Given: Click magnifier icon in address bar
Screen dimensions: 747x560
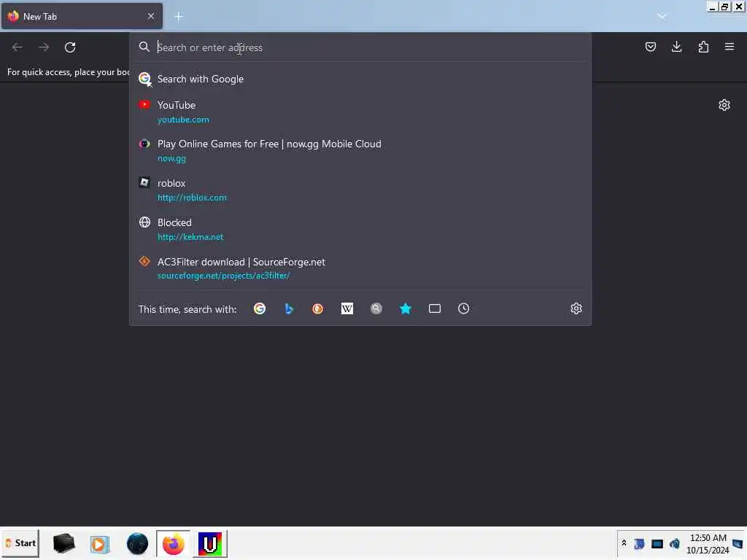Looking at the screenshot, I should pyautogui.click(x=144, y=47).
